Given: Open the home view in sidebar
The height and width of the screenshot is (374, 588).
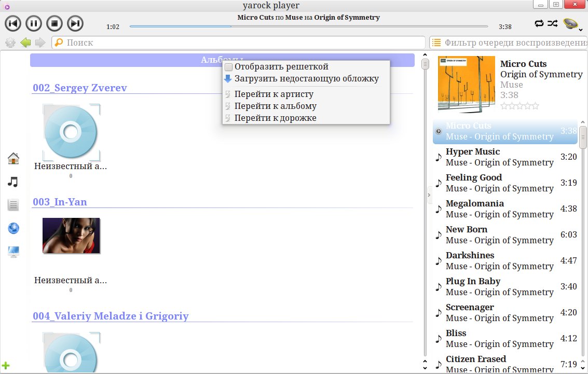Looking at the screenshot, I should point(13,158).
